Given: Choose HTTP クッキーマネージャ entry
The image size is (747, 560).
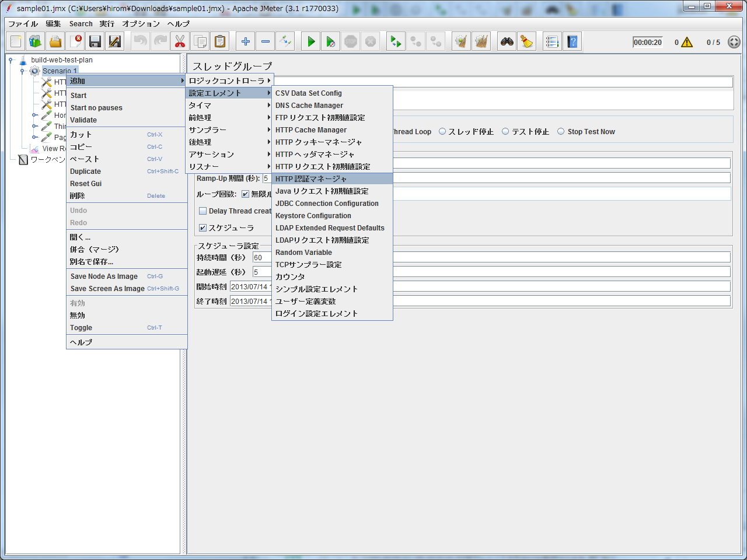Looking at the screenshot, I should 332,142.
